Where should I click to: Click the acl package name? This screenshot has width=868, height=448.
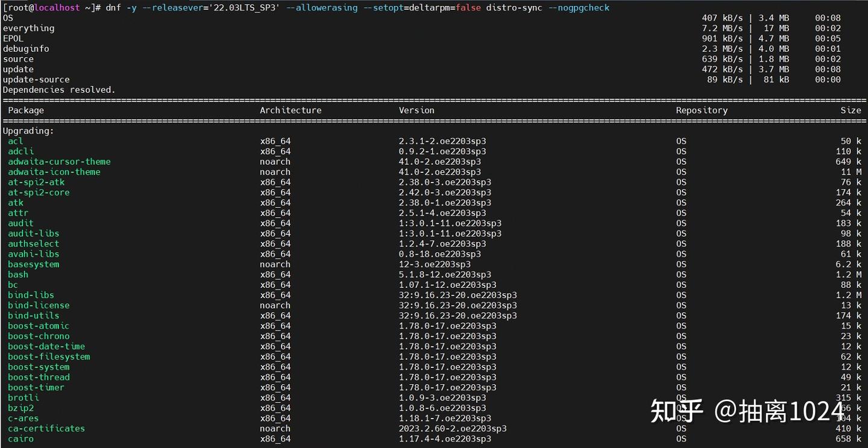tap(15, 141)
